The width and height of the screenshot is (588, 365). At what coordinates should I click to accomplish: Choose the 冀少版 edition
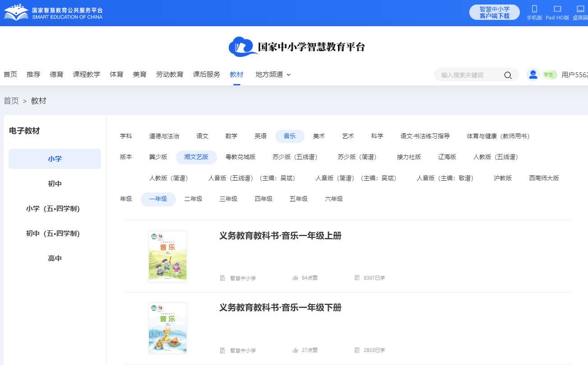tap(158, 157)
